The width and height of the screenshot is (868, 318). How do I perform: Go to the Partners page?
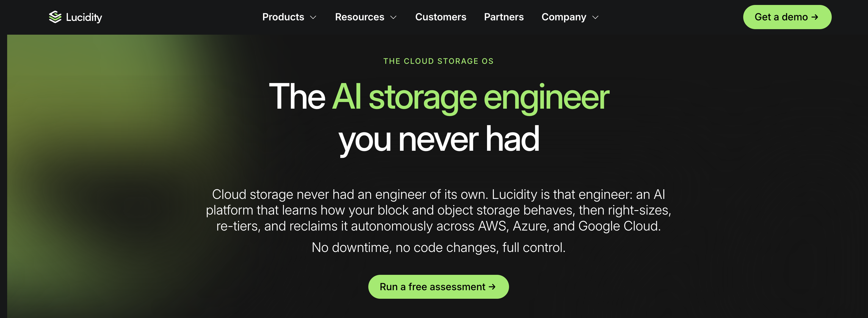click(x=504, y=17)
